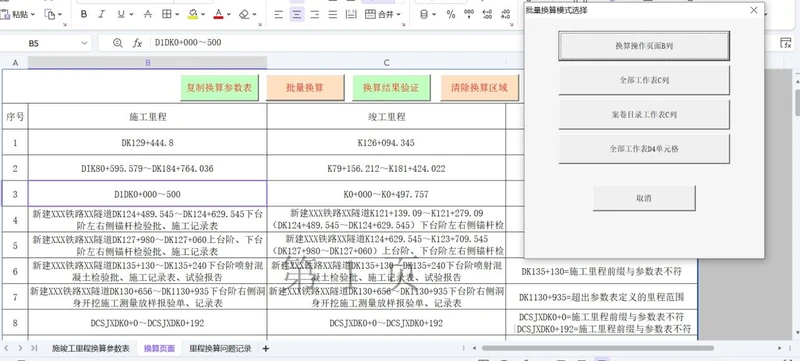Viewport: 800px width, 361px height.
Task: Open the Underline style dropdown
Action: (x=130, y=15)
